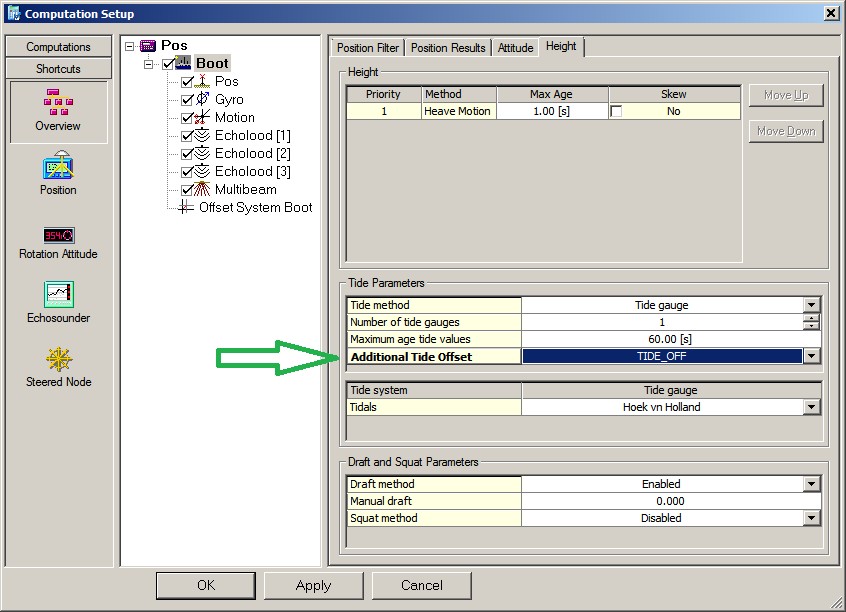
Task: Click the Offset System Boot node icon
Action: click(185, 208)
